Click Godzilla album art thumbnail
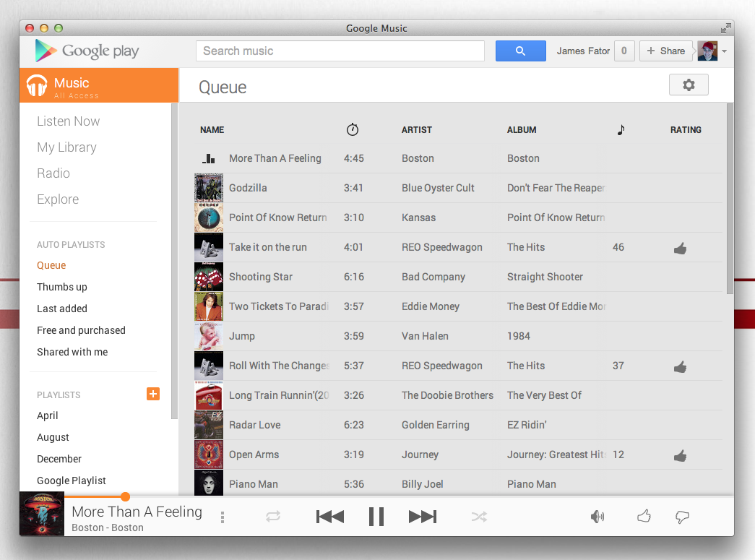 click(x=209, y=188)
